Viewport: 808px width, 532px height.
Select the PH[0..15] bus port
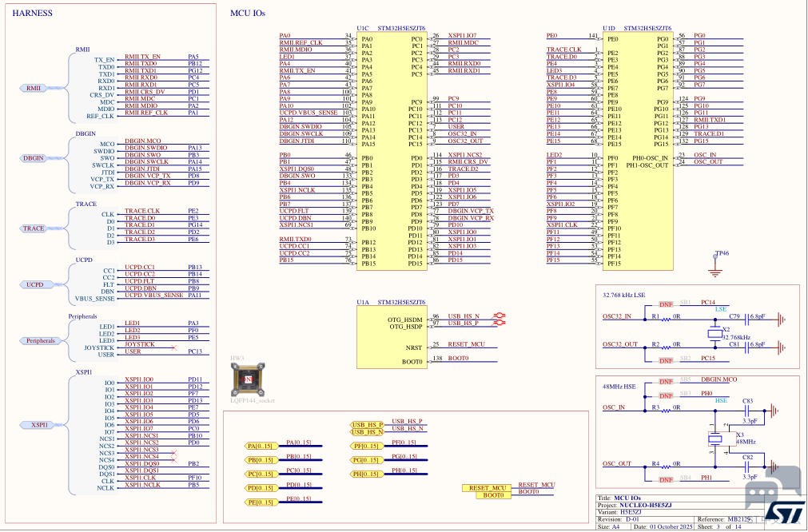click(366, 474)
